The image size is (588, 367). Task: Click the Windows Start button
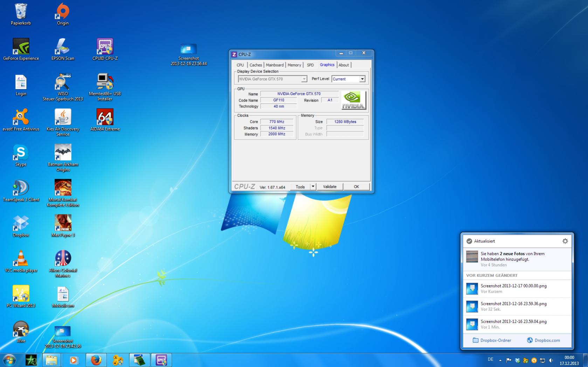point(9,360)
